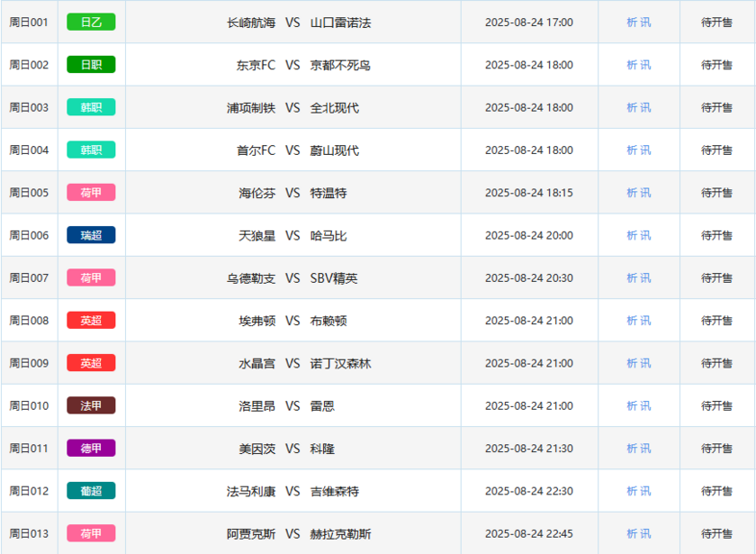Click 韩职 badge for 首尔FC match
This screenshot has height=554, width=756.
[x=91, y=150]
